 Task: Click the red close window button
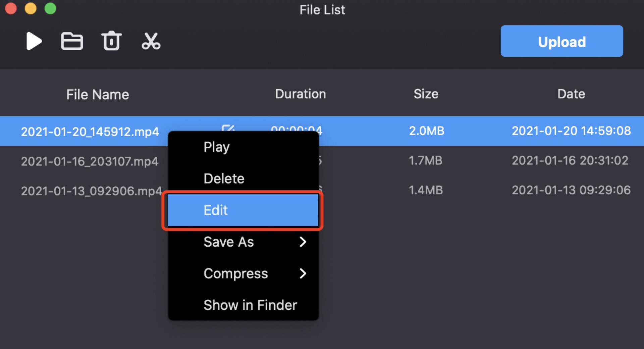[x=11, y=8]
